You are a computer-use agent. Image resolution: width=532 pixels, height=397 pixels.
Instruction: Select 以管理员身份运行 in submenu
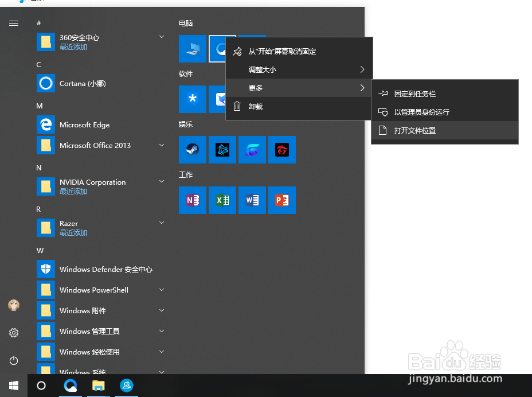[x=445, y=112]
